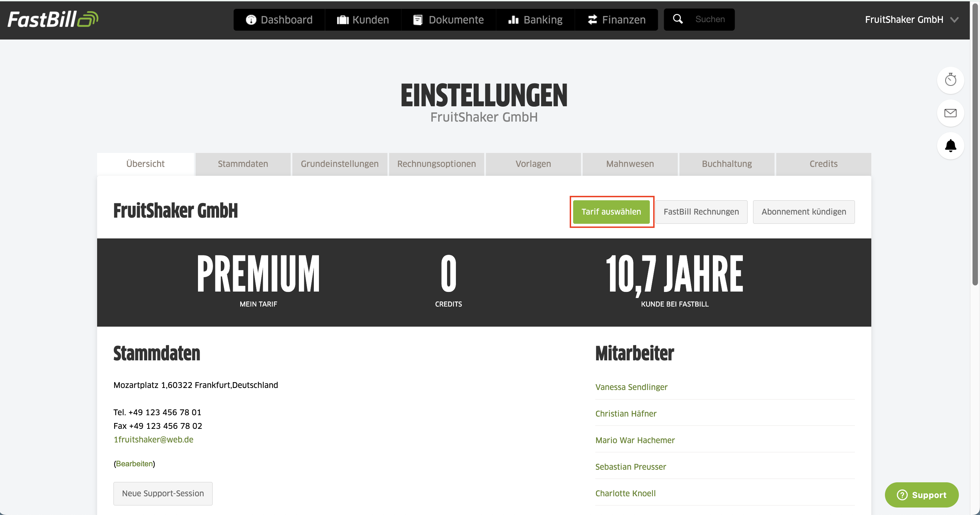Switch to the Credits tab

click(x=823, y=164)
